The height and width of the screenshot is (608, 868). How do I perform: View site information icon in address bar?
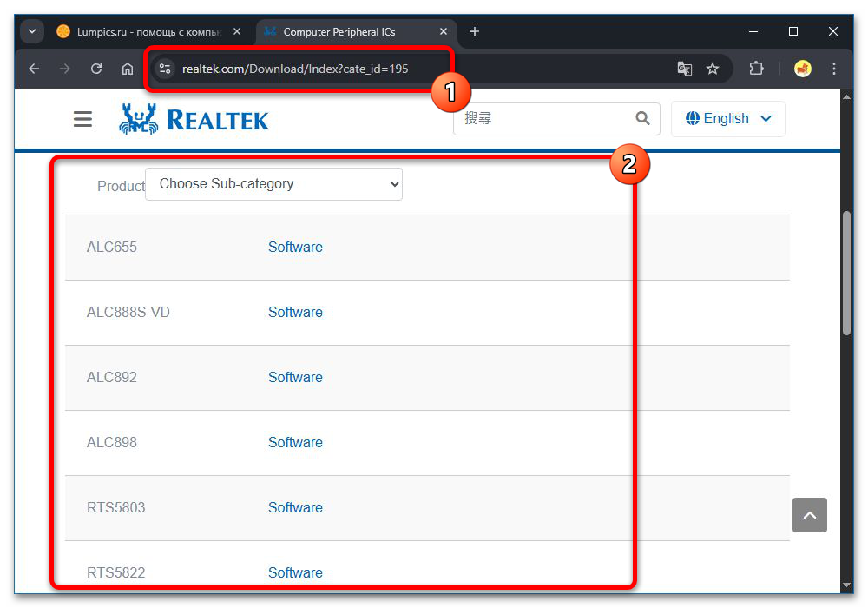tap(164, 69)
